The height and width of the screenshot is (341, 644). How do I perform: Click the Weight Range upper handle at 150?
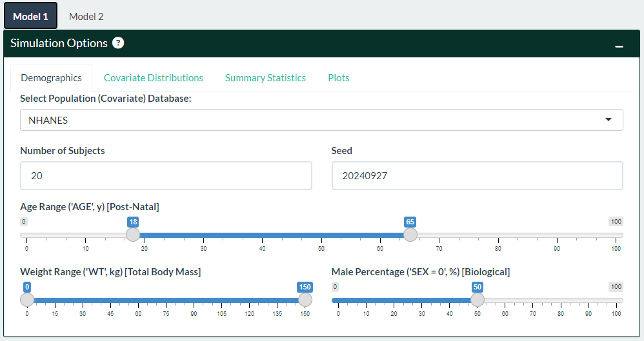(305, 300)
